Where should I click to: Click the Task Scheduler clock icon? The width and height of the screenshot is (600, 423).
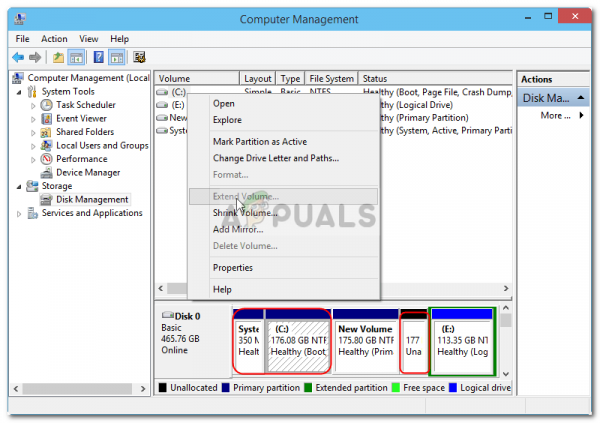click(x=46, y=105)
